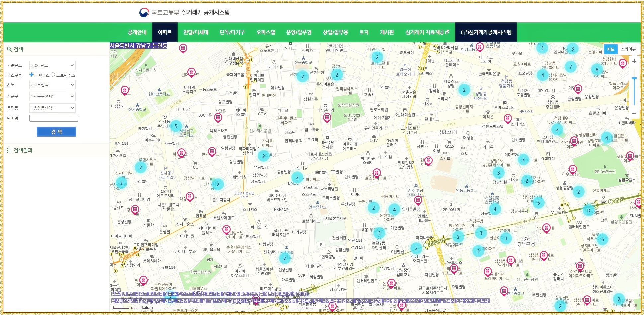Image resolution: width=644 pixels, height=315 pixels.
Task: Click 3-cluster on 우민아파트
Action: (379, 233)
